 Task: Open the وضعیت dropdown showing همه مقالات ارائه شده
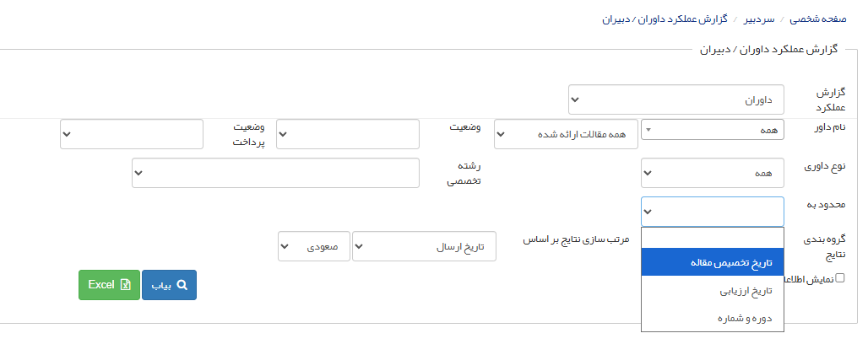[x=566, y=133]
